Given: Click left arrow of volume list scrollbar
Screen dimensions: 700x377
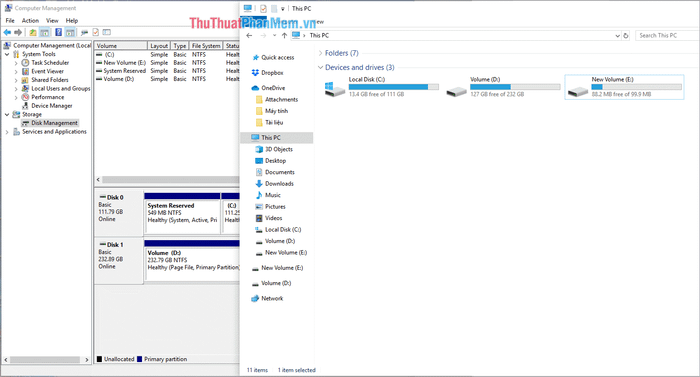Looking at the screenshot, I should point(98,180).
